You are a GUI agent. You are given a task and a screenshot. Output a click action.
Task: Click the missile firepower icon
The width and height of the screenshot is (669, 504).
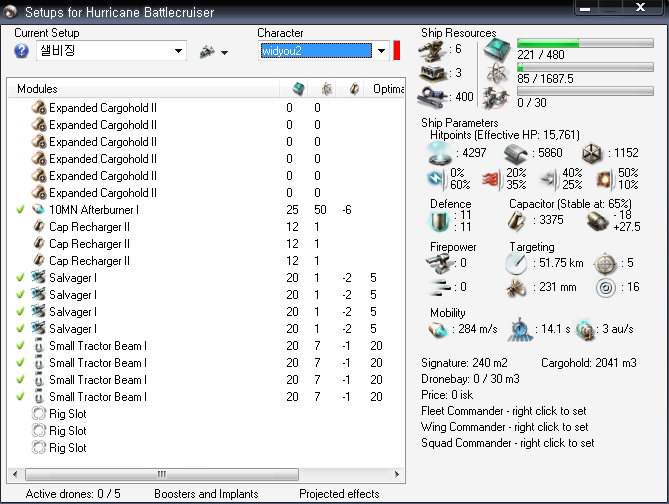coord(439,288)
